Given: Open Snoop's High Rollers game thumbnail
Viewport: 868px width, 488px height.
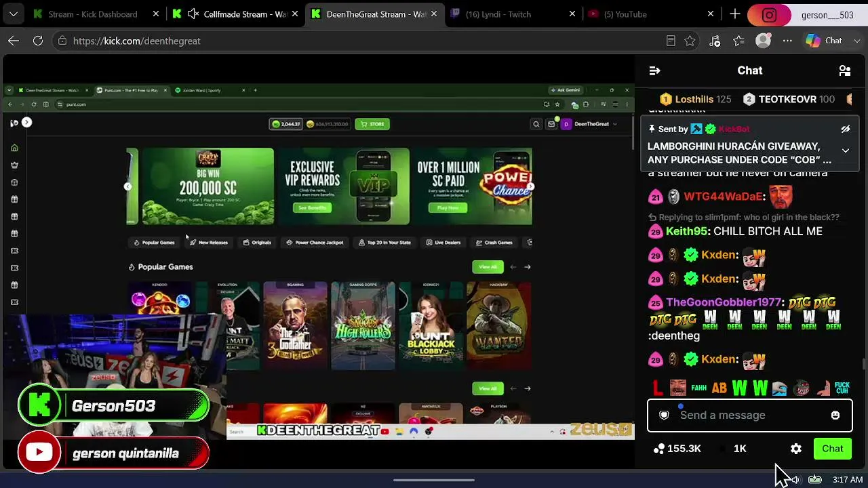Looking at the screenshot, I should 363,326.
